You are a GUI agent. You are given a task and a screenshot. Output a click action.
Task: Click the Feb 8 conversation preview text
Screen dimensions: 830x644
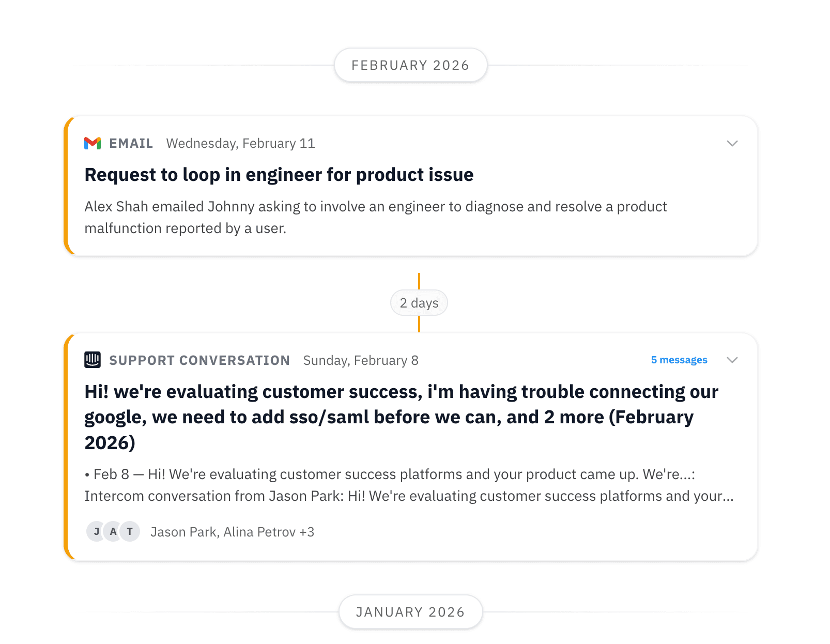(408, 485)
